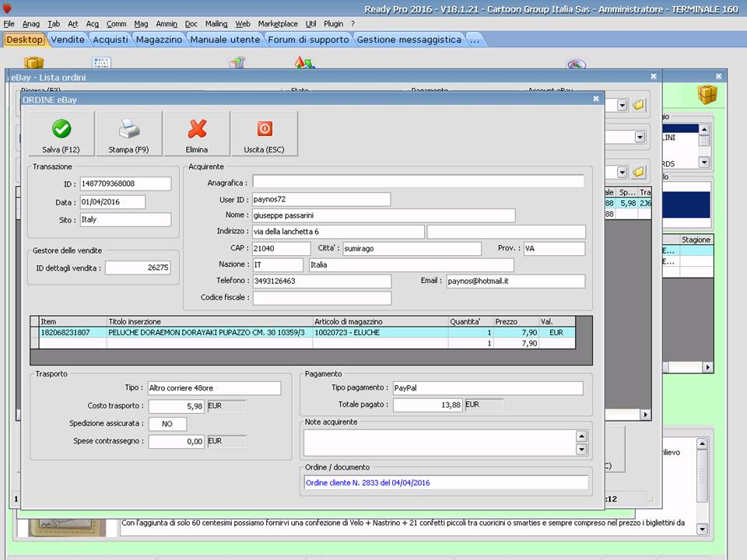Open the ? help menu
This screenshot has width=747, height=560.
coord(353,24)
